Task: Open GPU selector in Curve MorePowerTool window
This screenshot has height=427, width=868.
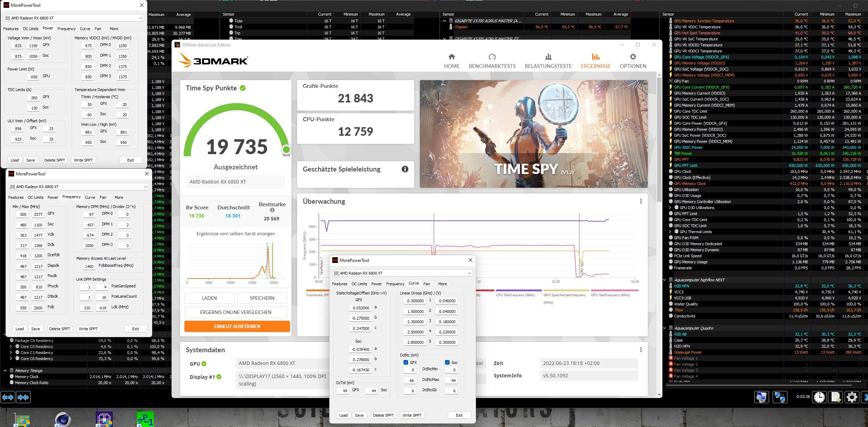Action: pos(402,273)
